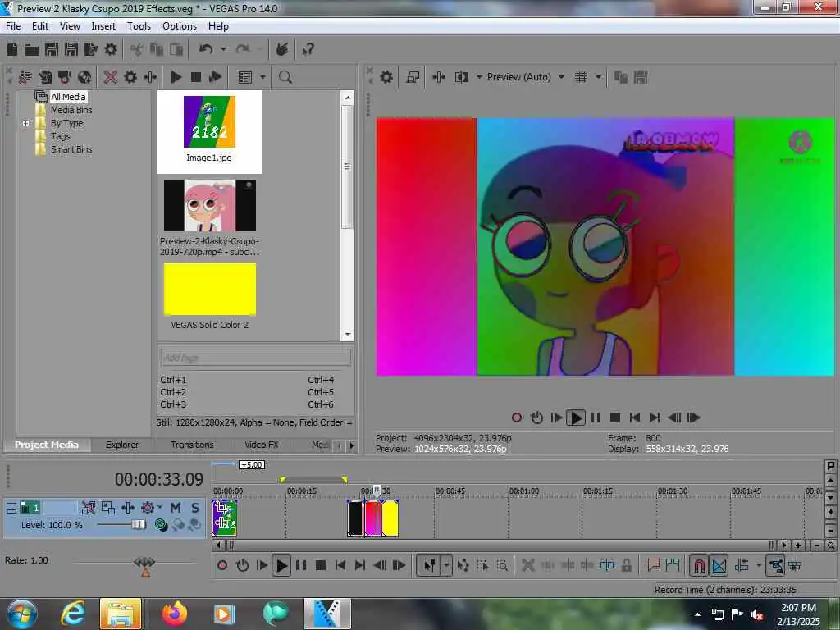Open a project with folder icon
Screen dimensions: 840x630
[32, 50]
